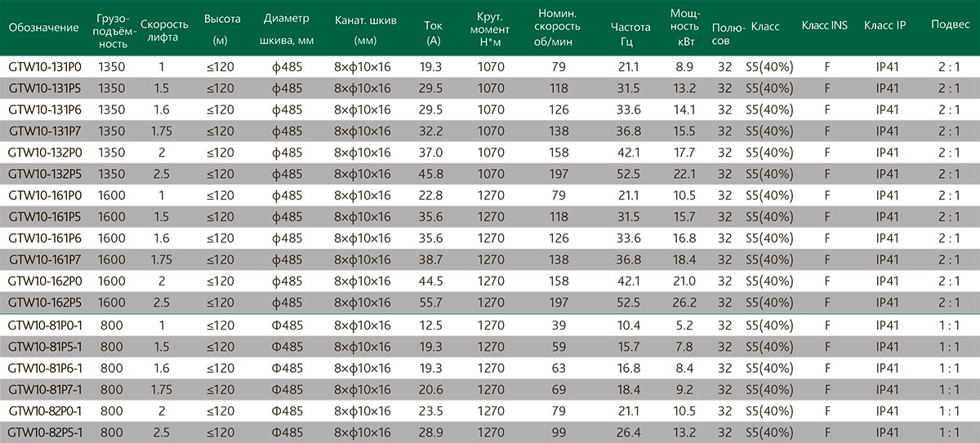Select the GTW10-81P0-1 model cell
This screenshot has width=980, height=443.
point(48,323)
